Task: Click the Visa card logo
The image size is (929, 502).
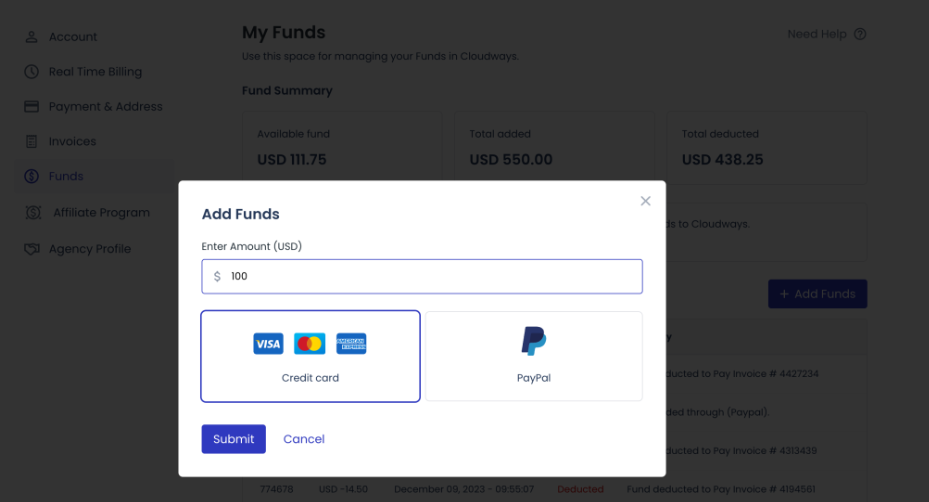Action: click(x=268, y=344)
